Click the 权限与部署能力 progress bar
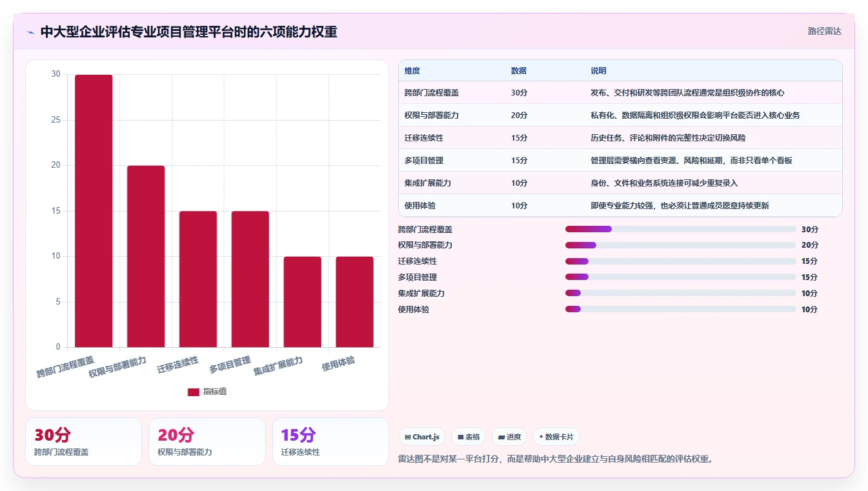This screenshot has height=491, width=868. (x=681, y=245)
